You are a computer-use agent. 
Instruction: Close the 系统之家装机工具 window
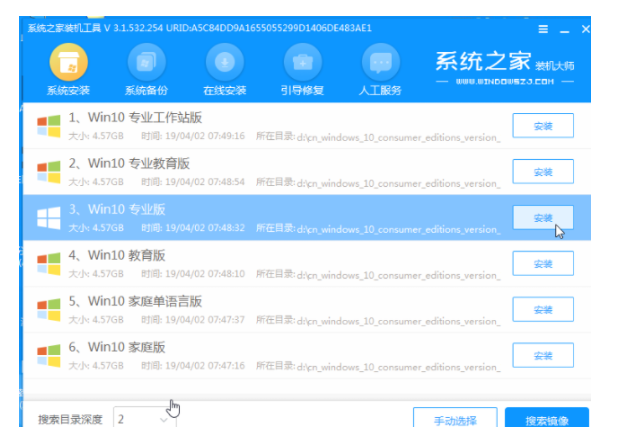586,29
